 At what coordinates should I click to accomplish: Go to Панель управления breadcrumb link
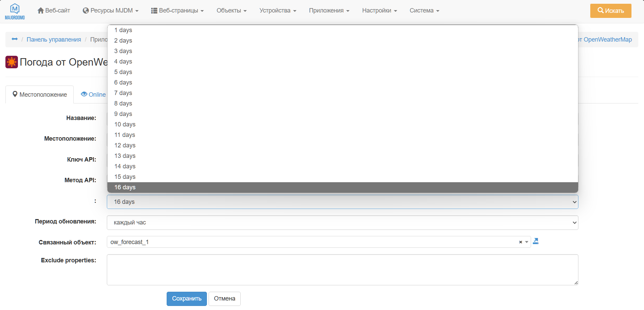tap(54, 40)
